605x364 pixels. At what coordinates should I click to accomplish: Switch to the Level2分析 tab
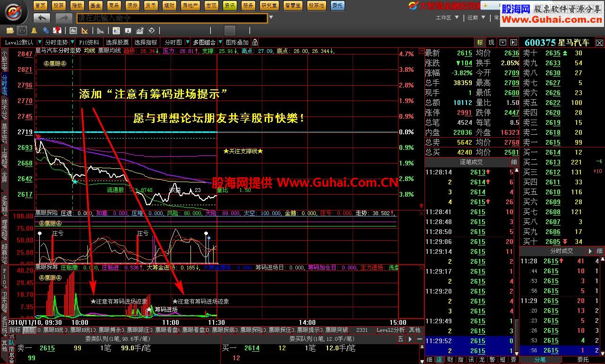[392, 330]
